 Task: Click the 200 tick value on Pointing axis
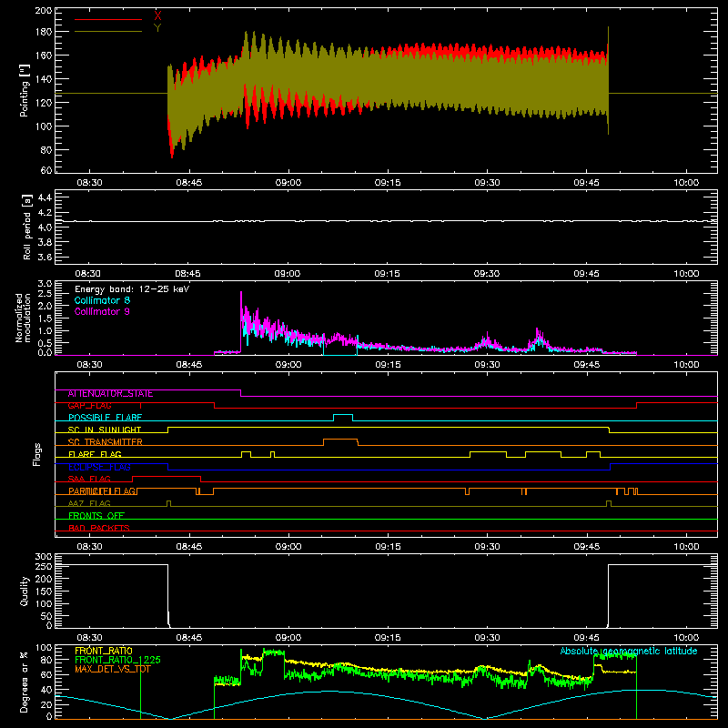(x=44, y=10)
